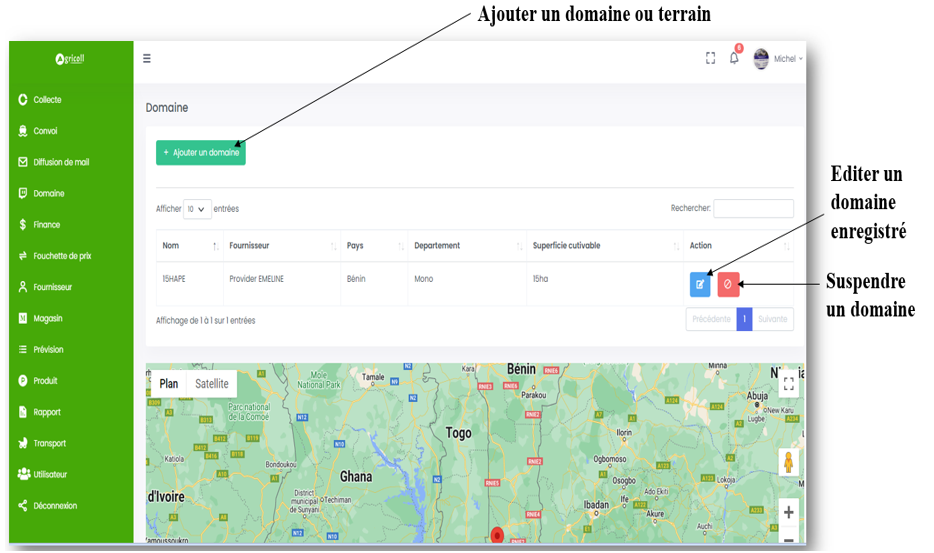The height and width of the screenshot is (553, 934).
Task: Click the map fullscreen icon
Action: 788,383
